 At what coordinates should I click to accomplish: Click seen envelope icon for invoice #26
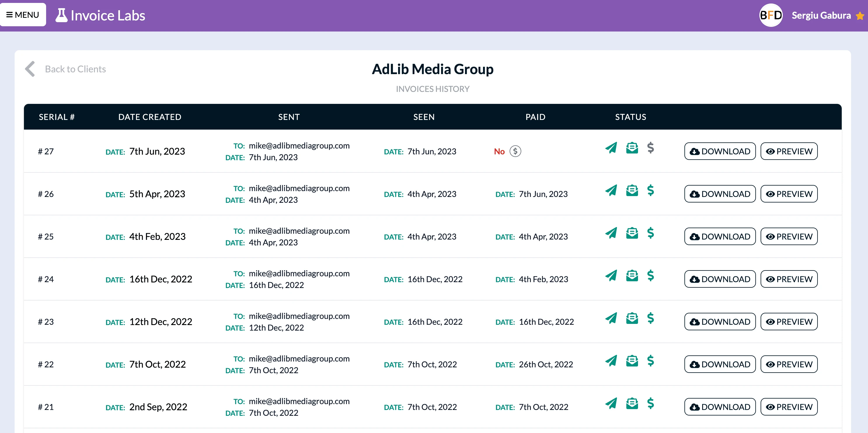click(632, 190)
